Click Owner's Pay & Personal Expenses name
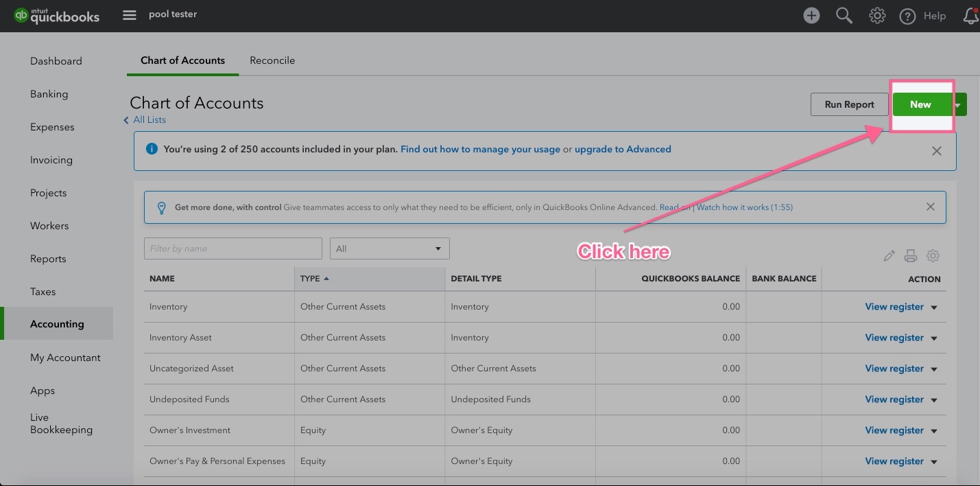Screen dimensions: 980x486 (x=217, y=461)
